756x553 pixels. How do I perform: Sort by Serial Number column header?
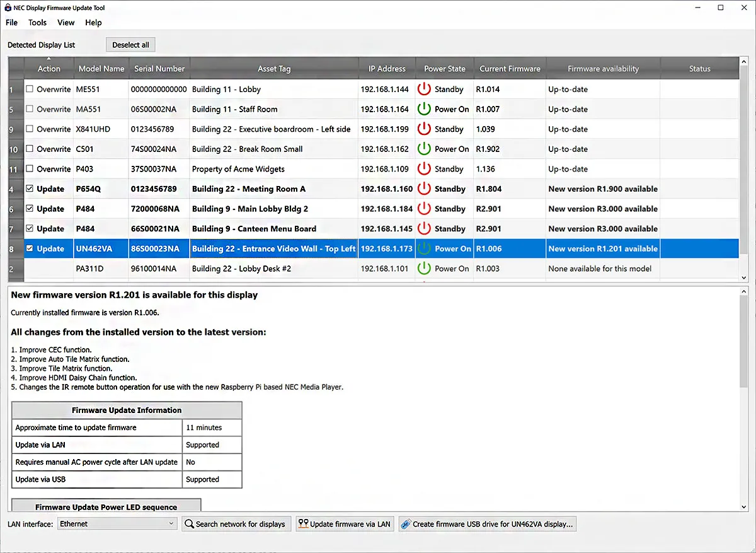[x=159, y=69]
